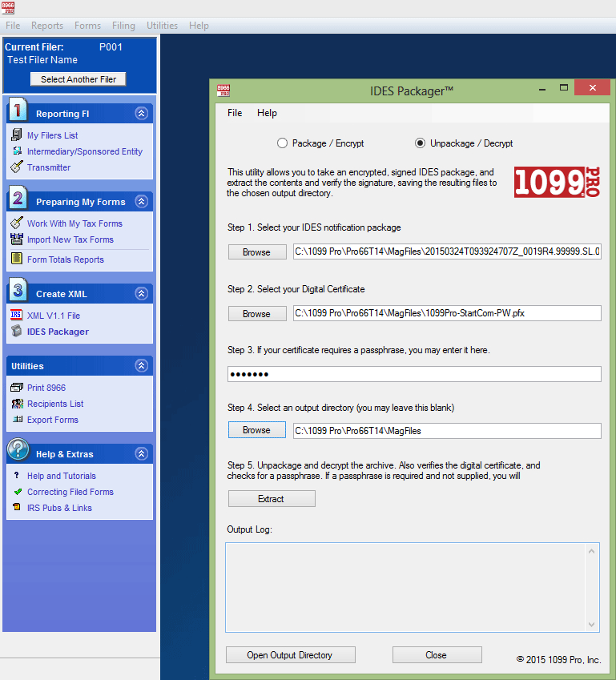
Task: Click Open Output Directory button
Action: (x=290, y=655)
